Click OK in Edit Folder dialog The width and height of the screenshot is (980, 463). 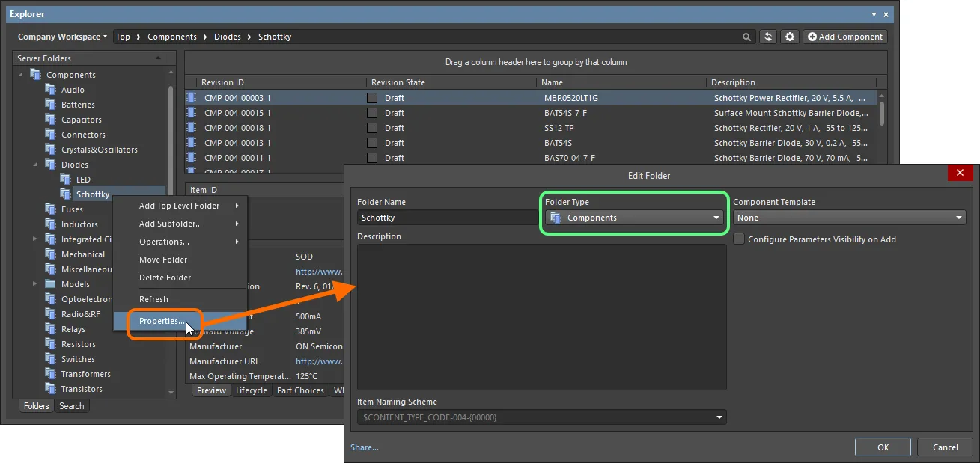pos(883,447)
